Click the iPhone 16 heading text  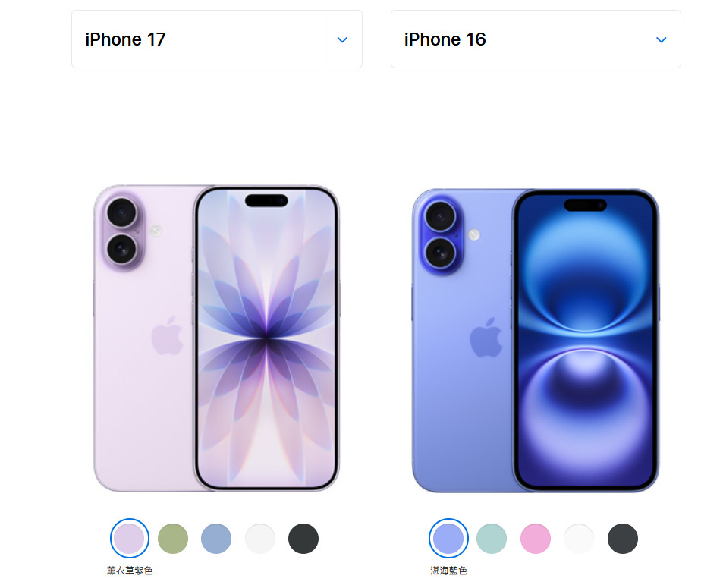[x=445, y=39]
